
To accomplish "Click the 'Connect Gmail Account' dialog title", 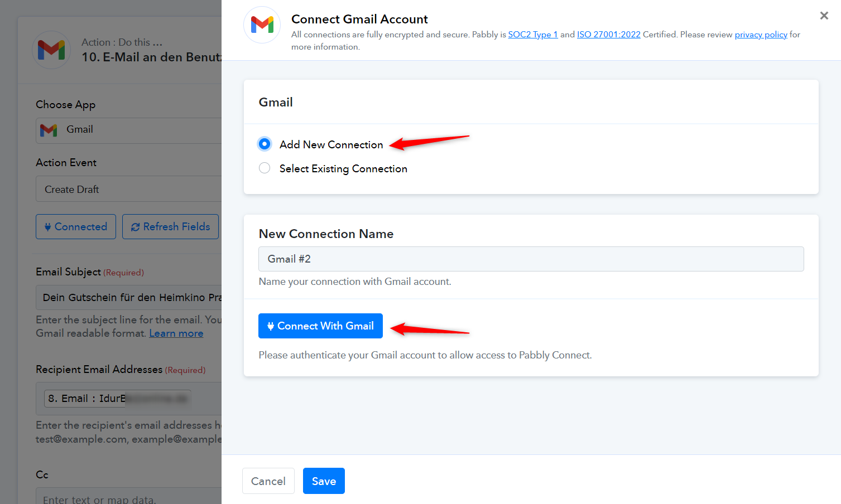I will click(359, 19).
